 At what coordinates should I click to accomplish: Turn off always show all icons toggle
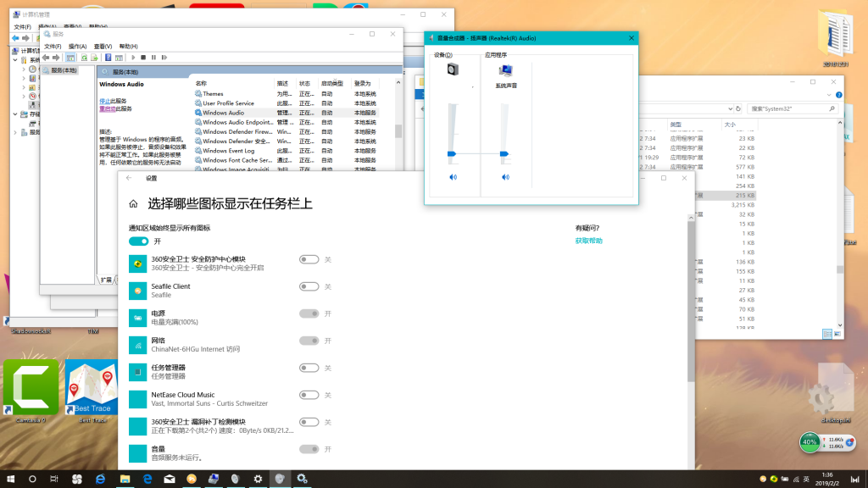138,241
